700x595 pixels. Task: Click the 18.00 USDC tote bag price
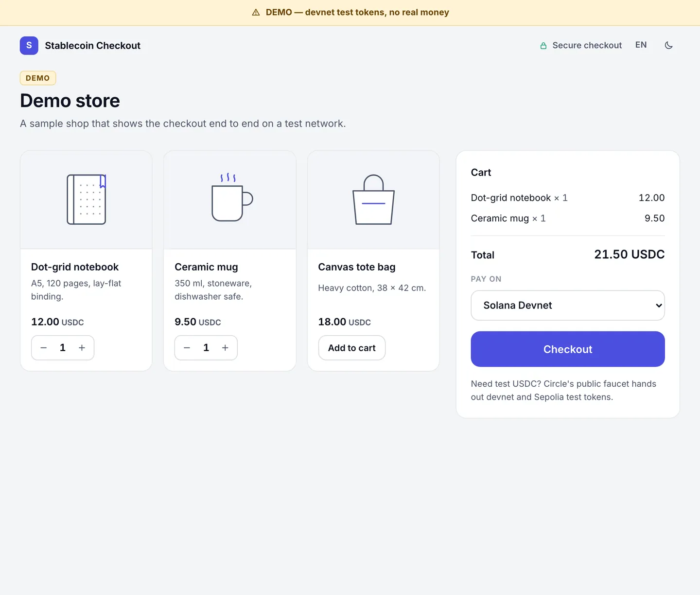345,322
